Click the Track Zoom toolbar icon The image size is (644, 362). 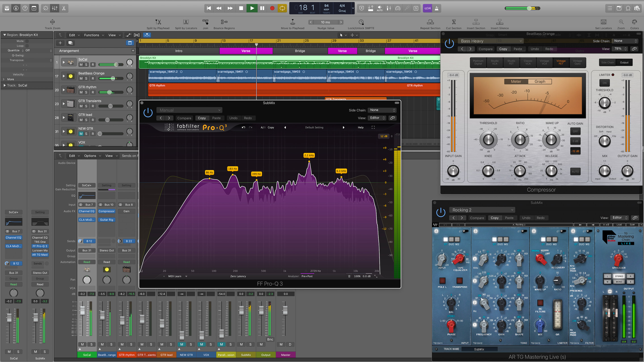(53, 24)
